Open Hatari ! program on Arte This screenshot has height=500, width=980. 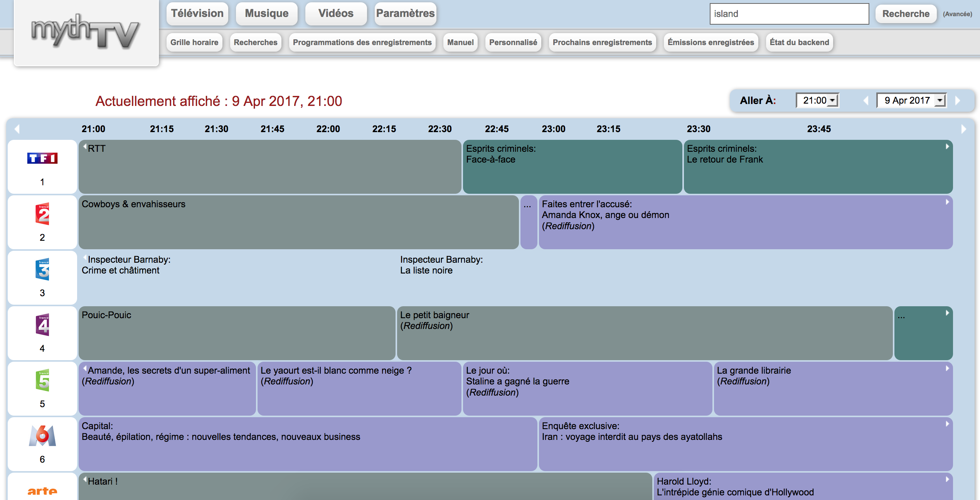click(365, 486)
